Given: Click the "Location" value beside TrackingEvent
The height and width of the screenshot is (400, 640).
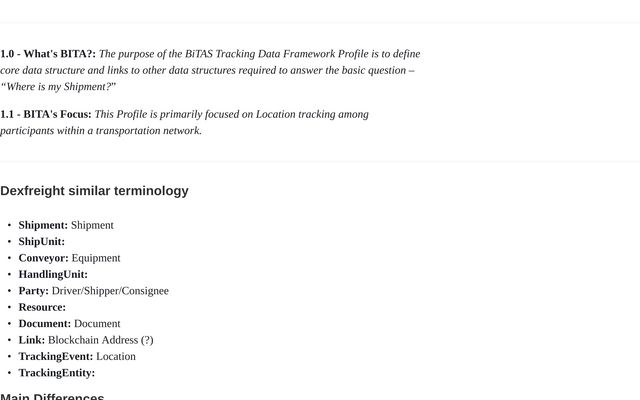Looking at the screenshot, I should (116, 357).
